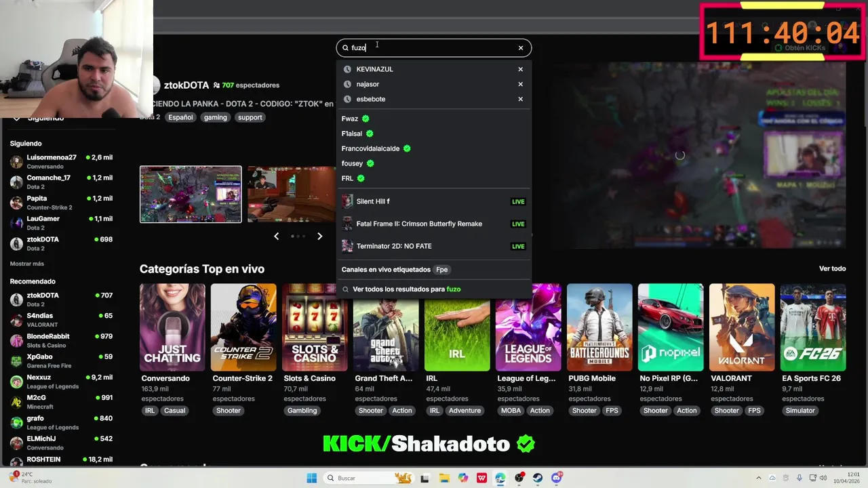The image size is (868, 488).
Task: Open the League of Legends category card
Action: click(528, 327)
